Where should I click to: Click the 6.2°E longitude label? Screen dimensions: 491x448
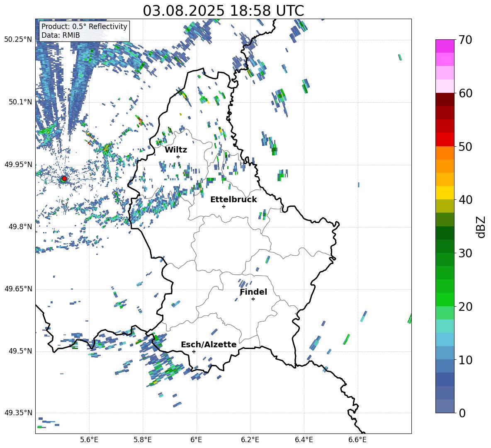tap(250, 440)
